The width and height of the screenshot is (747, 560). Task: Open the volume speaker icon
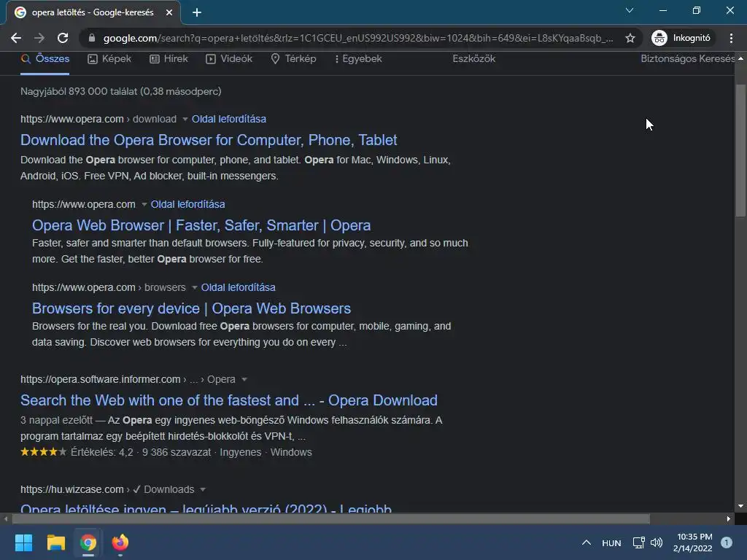click(657, 542)
